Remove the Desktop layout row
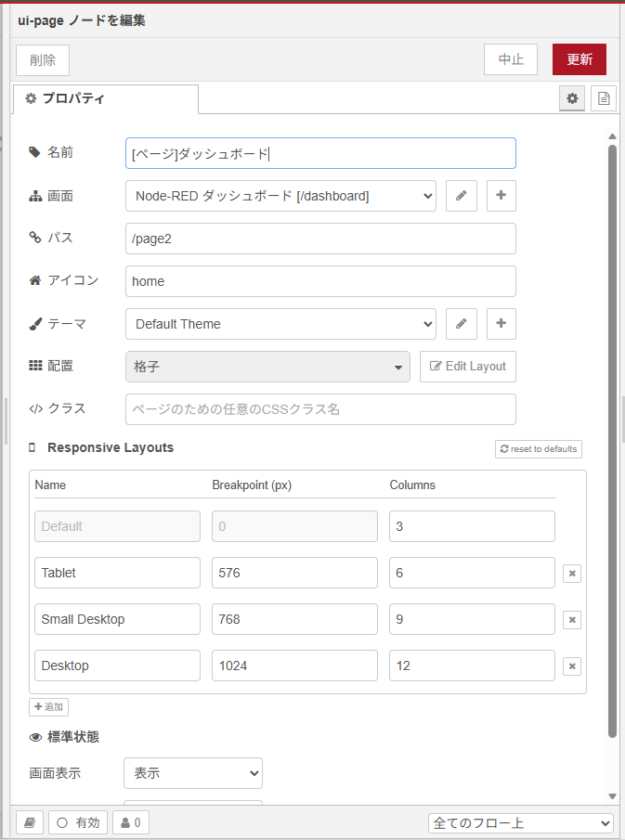Viewport: 625px width, 840px height. click(x=572, y=666)
